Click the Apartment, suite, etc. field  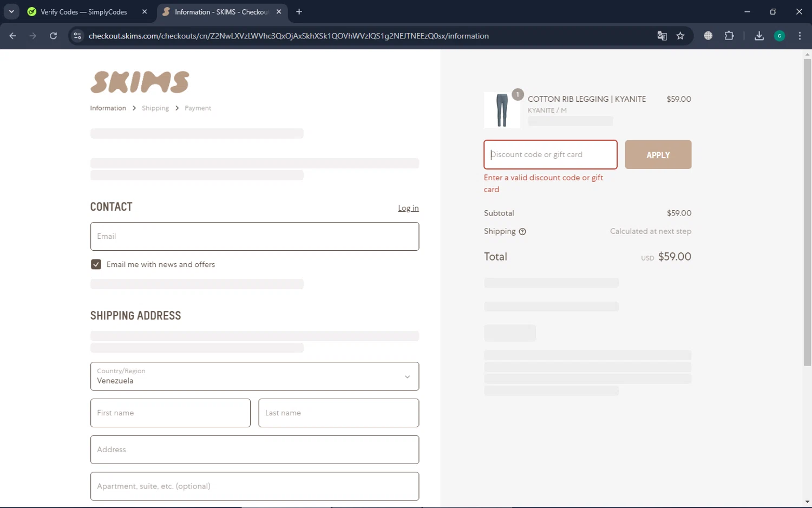click(x=254, y=486)
